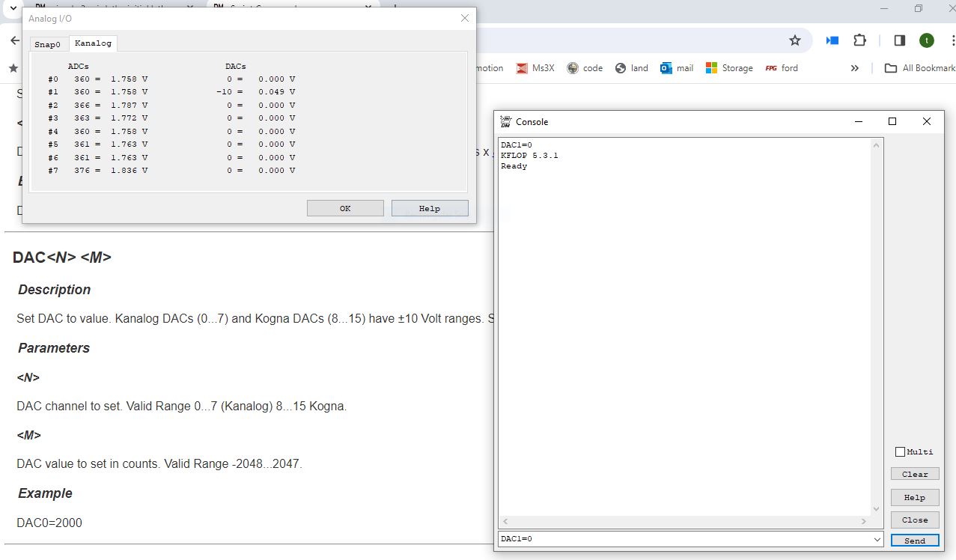956x560 pixels.
Task: Open the ford bookmark
Action: coord(782,68)
